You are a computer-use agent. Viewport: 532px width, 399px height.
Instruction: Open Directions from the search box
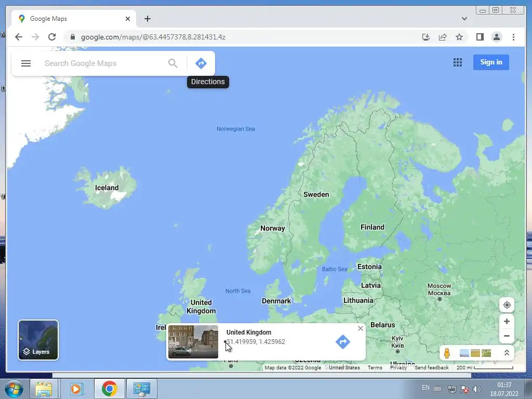point(201,63)
